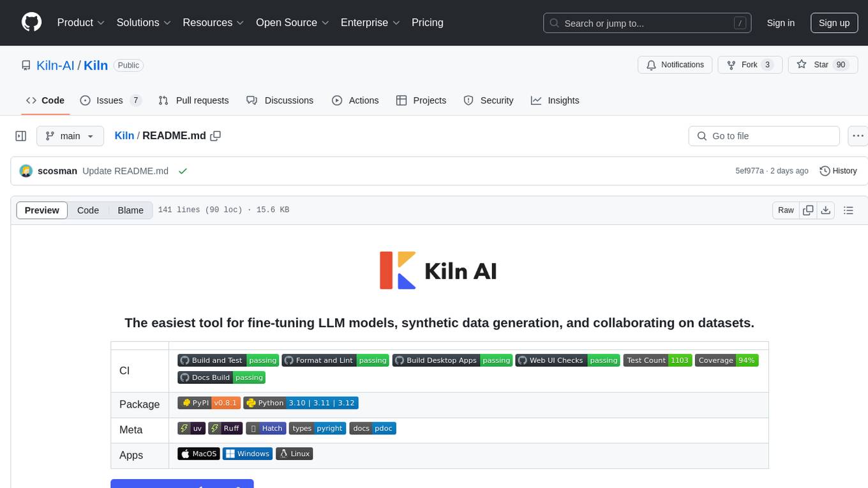This screenshot has width=868, height=488.
Task: Copy raw file contents
Action: click(x=808, y=210)
